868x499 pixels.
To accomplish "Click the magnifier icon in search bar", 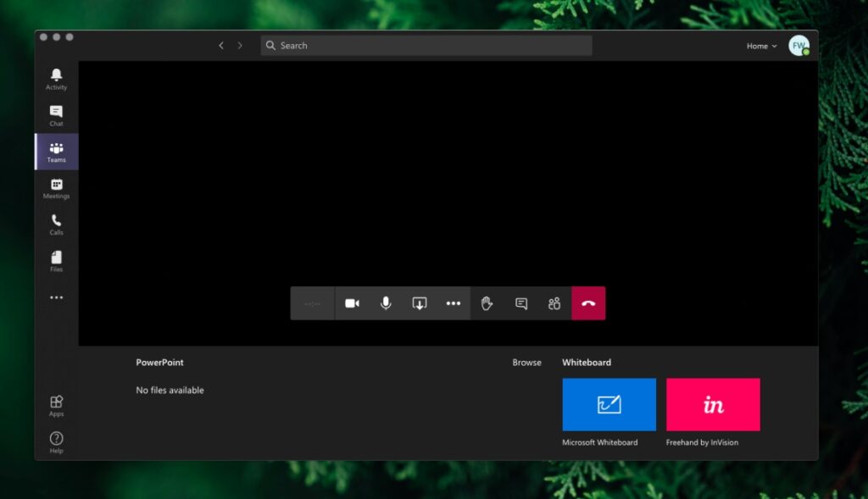I will (x=270, y=46).
